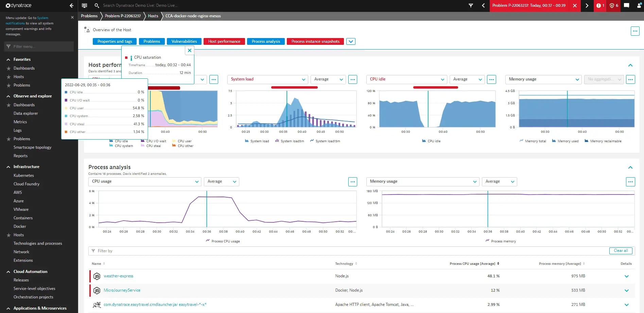The width and height of the screenshot is (644, 313).
Task: Open the host overview more options button
Action: 635,31
